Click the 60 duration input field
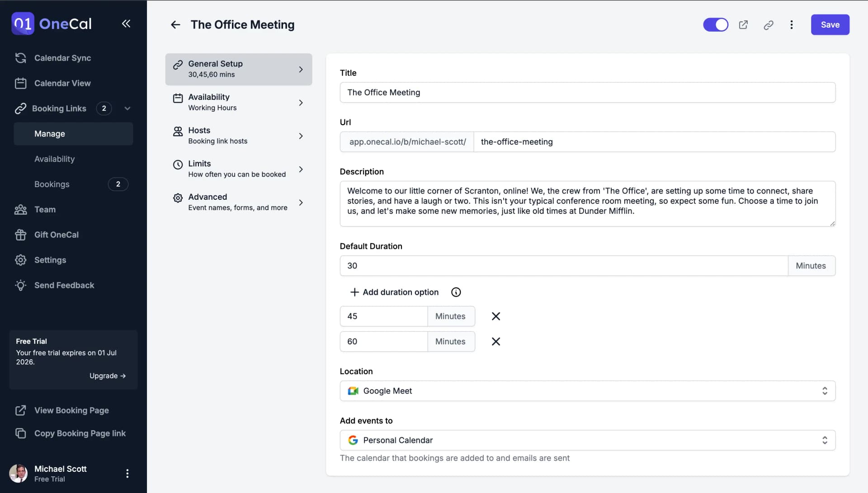The image size is (868, 493). pyautogui.click(x=383, y=342)
